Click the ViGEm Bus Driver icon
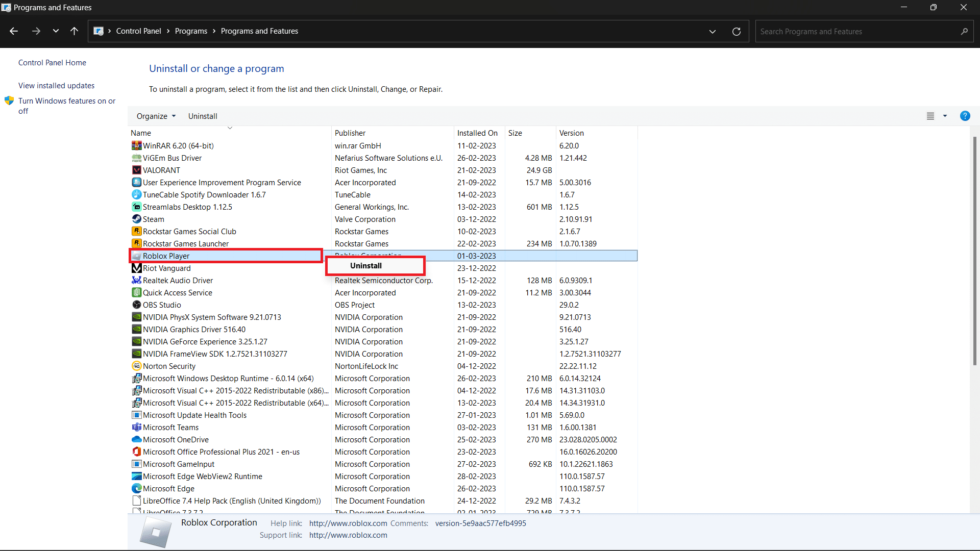Screen dimensions: 980x551 click(x=136, y=158)
